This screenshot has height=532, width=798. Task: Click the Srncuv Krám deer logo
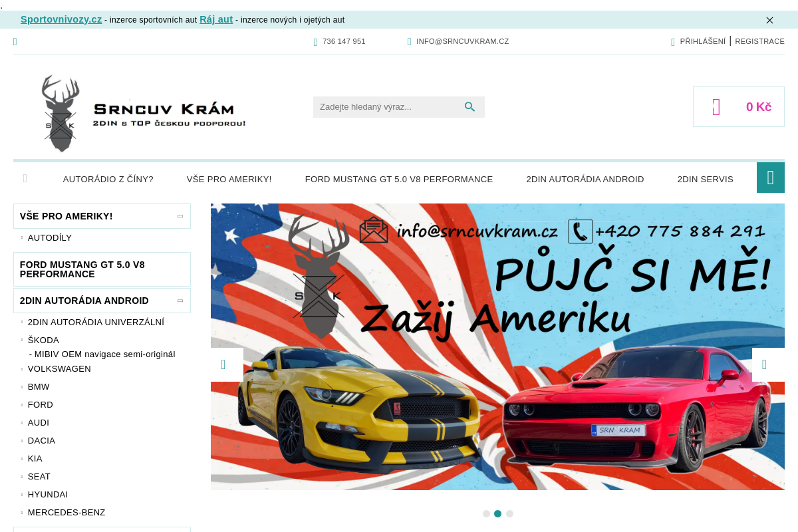coord(144,114)
